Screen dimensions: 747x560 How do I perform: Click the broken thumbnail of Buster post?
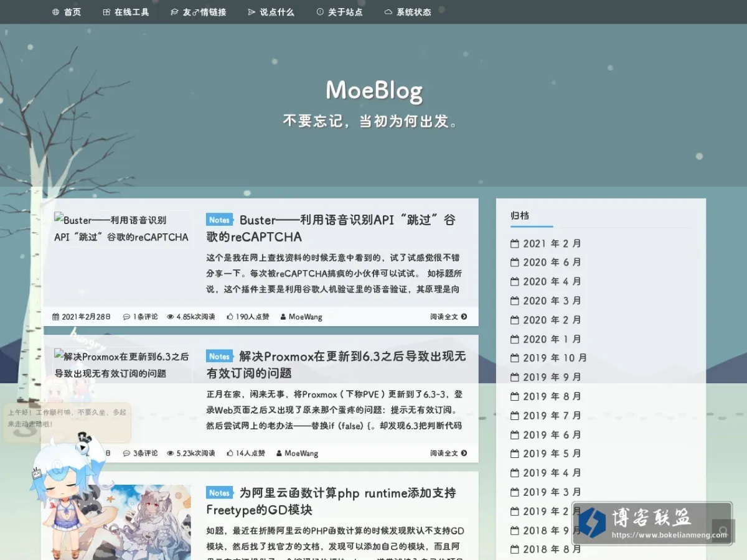point(122,228)
